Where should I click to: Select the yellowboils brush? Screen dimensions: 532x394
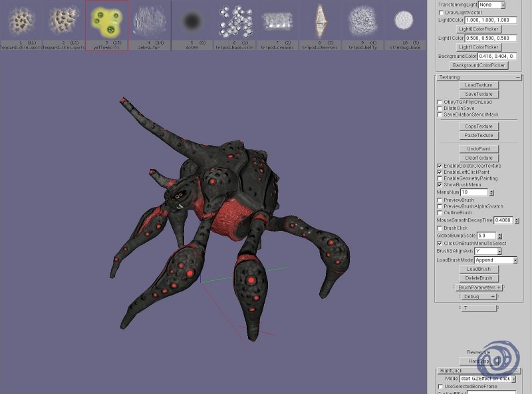(x=106, y=25)
